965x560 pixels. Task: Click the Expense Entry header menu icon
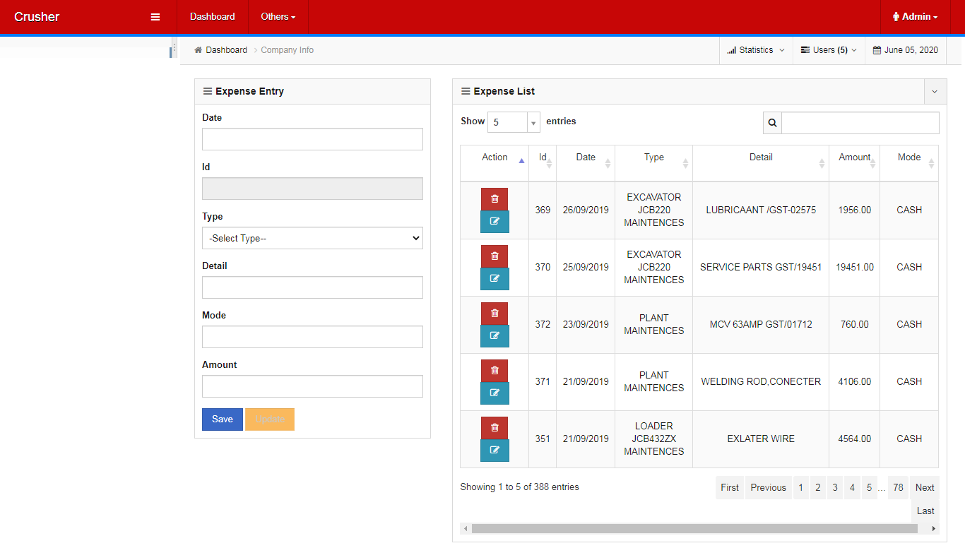point(208,91)
